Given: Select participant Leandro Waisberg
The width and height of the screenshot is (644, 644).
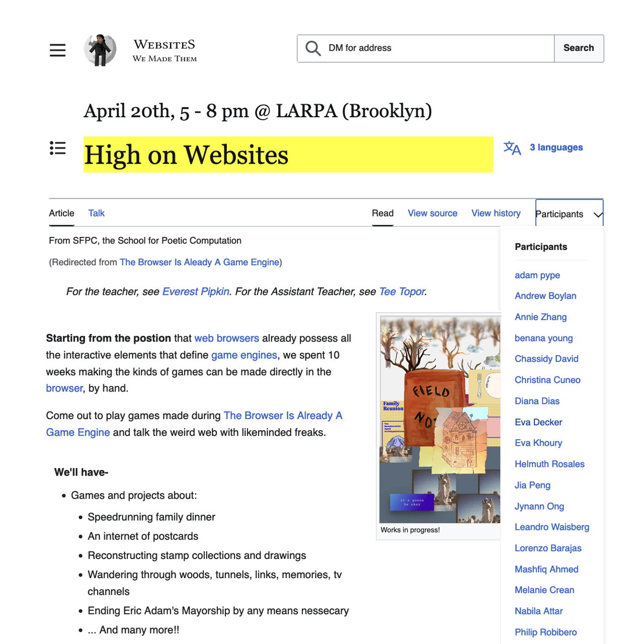Looking at the screenshot, I should click(551, 527).
